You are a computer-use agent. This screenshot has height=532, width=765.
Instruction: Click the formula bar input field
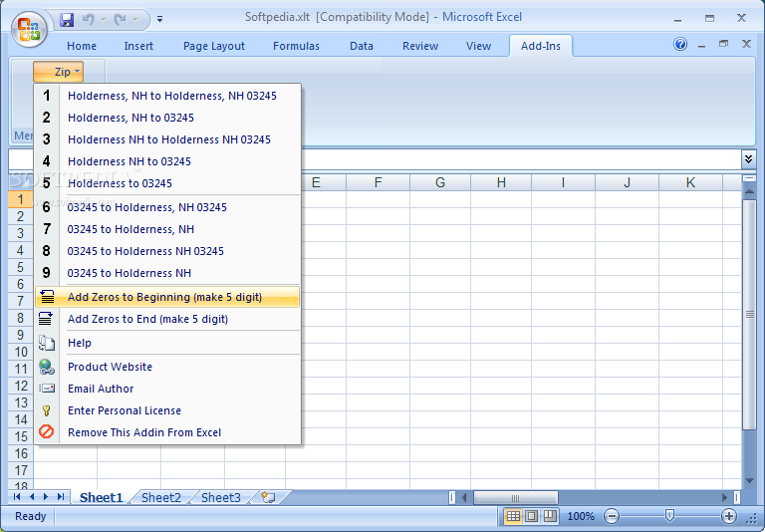pyautogui.click(x=521, y=159)
